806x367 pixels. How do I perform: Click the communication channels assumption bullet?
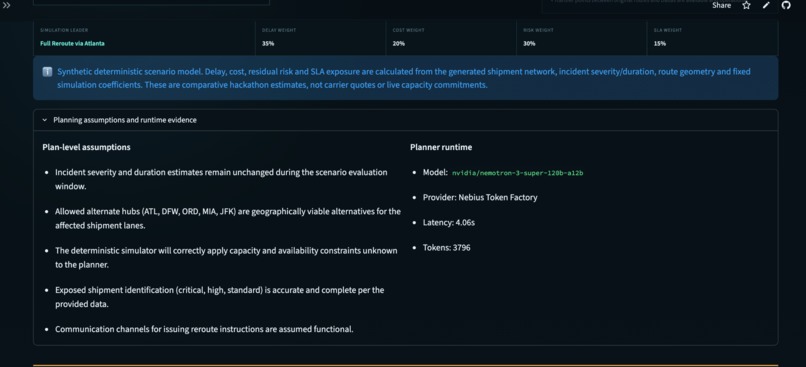204,329
